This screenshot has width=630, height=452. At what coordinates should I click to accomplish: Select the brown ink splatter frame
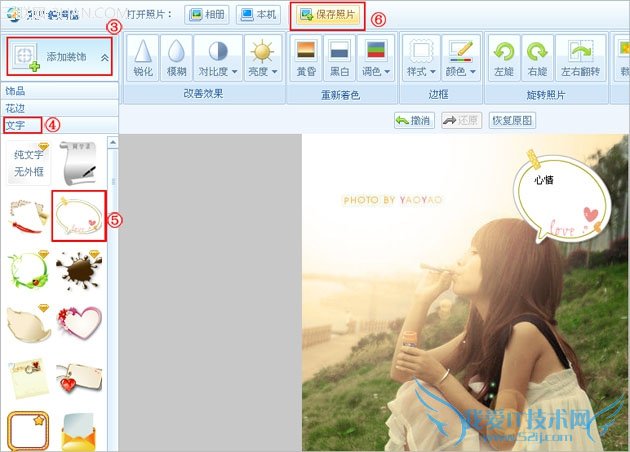[x=79, y=270]
